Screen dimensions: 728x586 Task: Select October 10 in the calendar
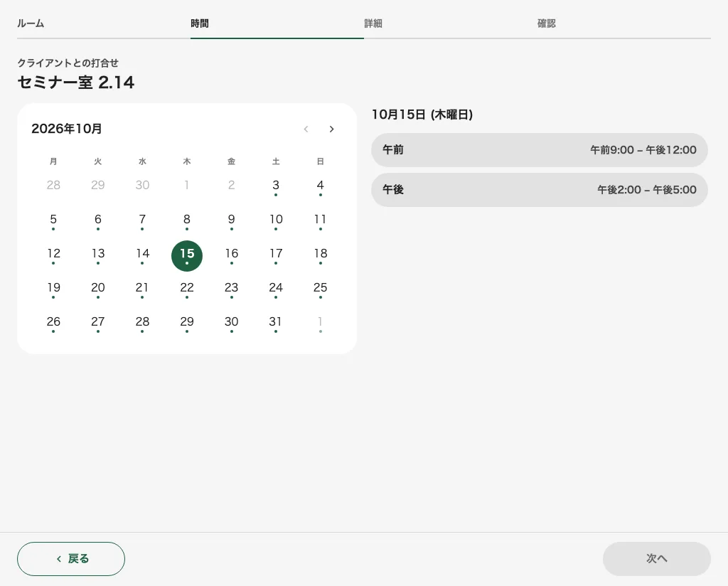point(276,221)
